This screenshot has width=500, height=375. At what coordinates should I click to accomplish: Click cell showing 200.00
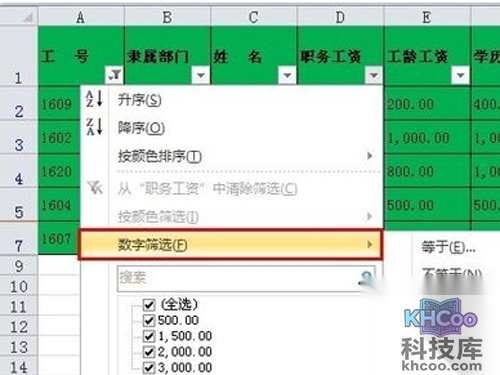pos(427,103)
